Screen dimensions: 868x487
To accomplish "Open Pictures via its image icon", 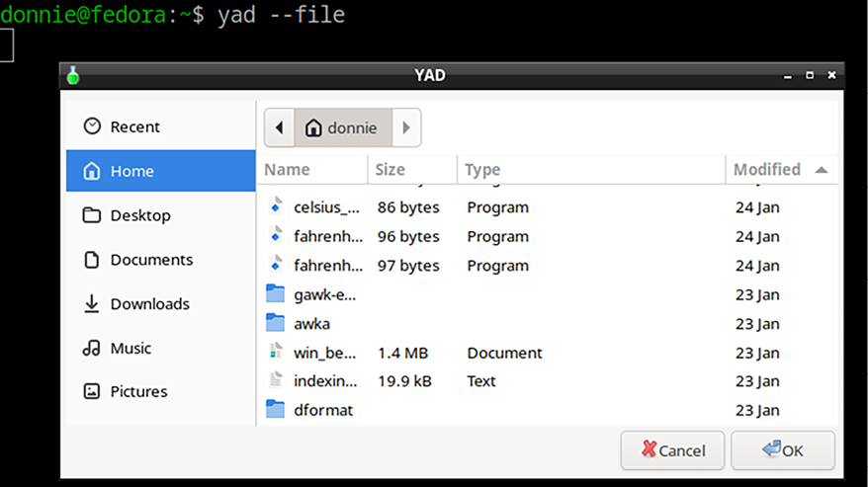I will (x=92, y=391).
